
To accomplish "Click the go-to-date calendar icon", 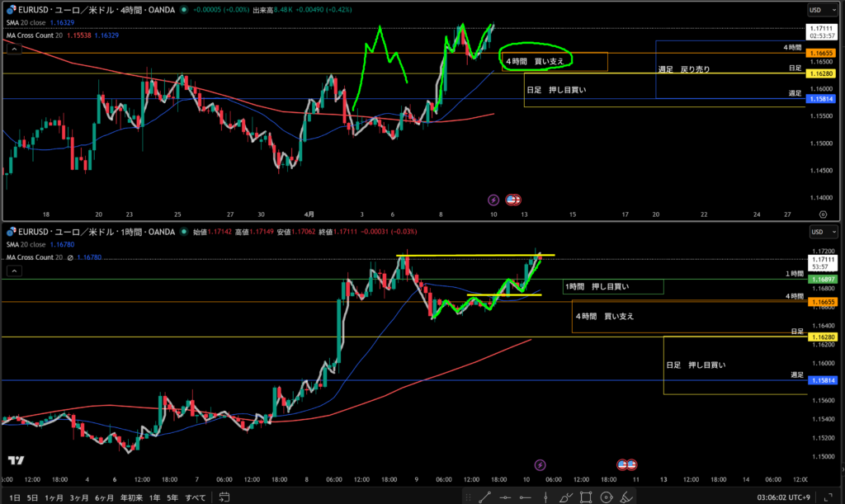I will point(221,497).
